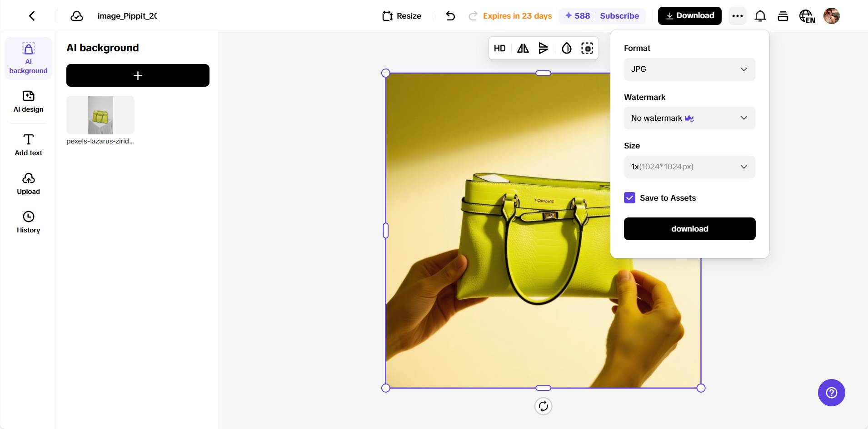Change language with the globe EN icon
This screenshot has width=868, height=429.
(807, 16)
